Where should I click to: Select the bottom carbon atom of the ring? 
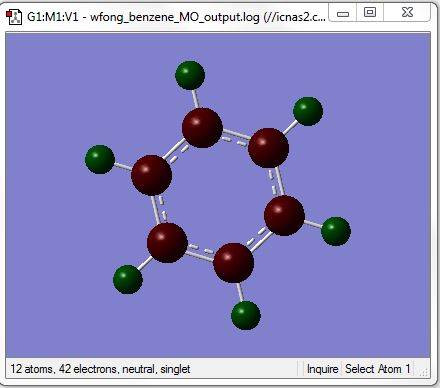[x=234, y=263]
